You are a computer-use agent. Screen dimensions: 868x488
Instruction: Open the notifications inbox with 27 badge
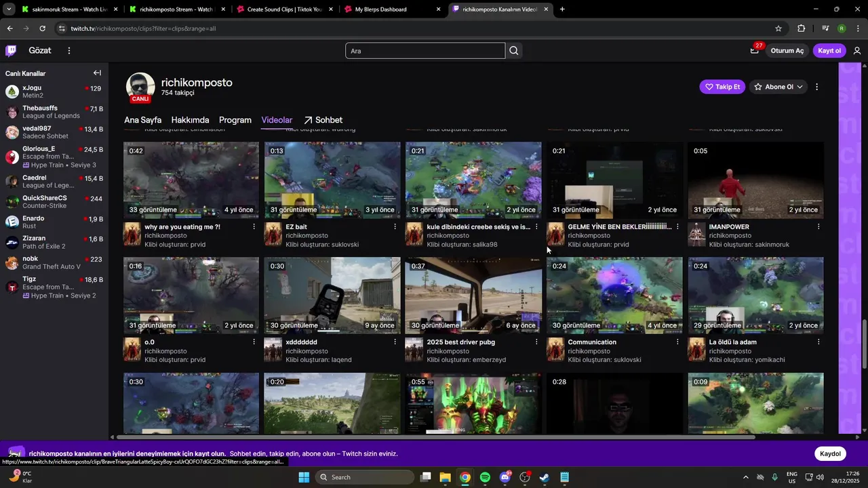755,50
